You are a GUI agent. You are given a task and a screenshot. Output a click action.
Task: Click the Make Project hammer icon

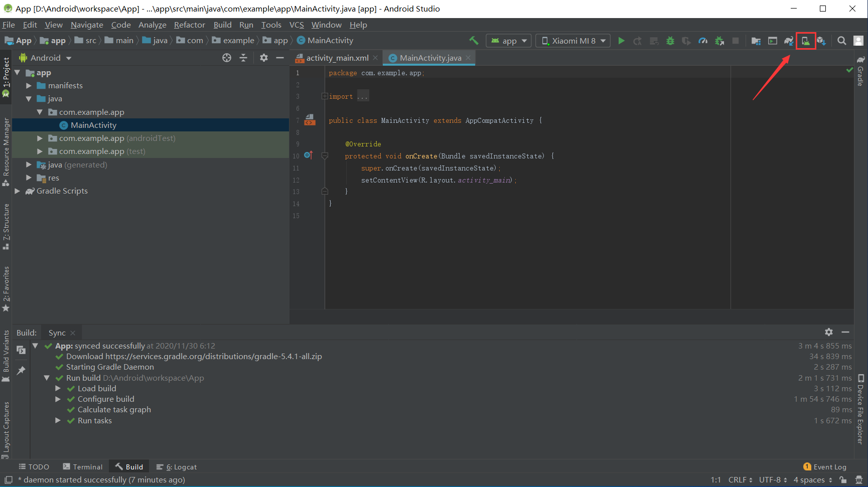coord(474,41)
